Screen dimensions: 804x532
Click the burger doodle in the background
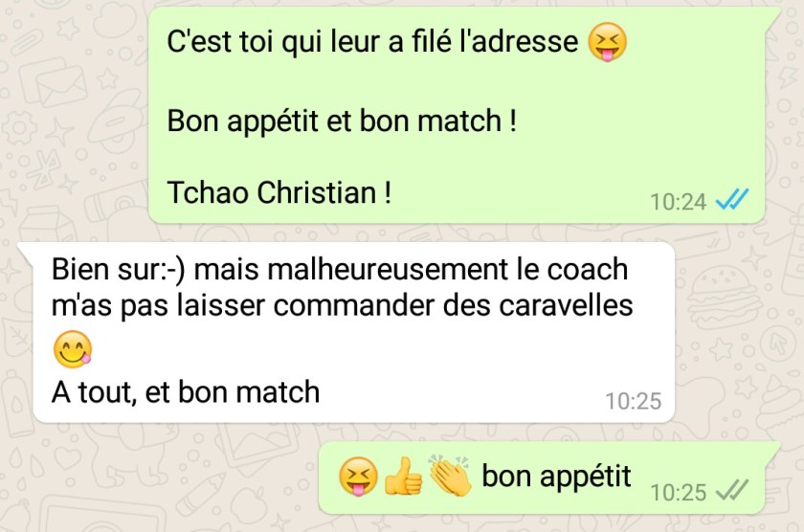(x=725, y=298)
